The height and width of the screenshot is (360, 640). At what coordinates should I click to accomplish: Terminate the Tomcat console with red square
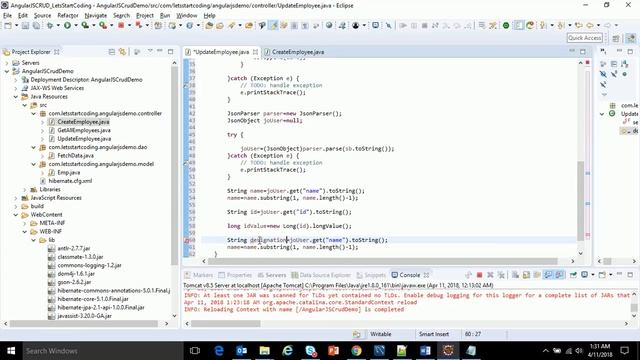[x=480, y=275]
